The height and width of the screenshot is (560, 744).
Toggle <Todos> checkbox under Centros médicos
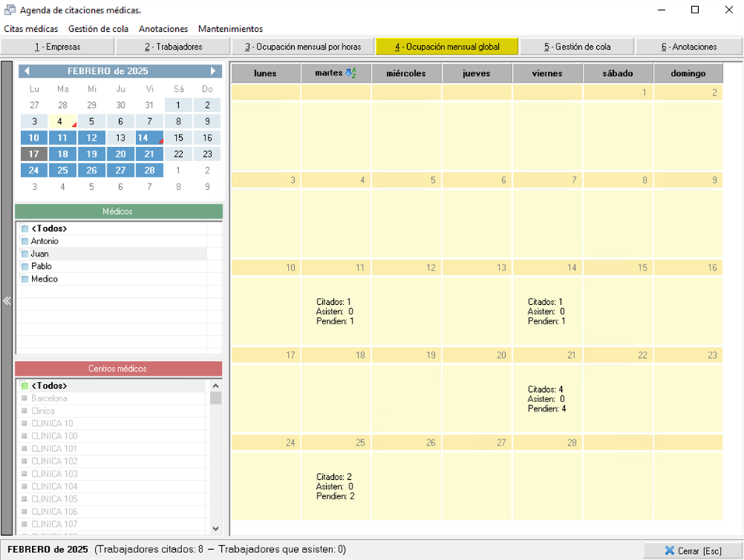click(x=25, y=386)
